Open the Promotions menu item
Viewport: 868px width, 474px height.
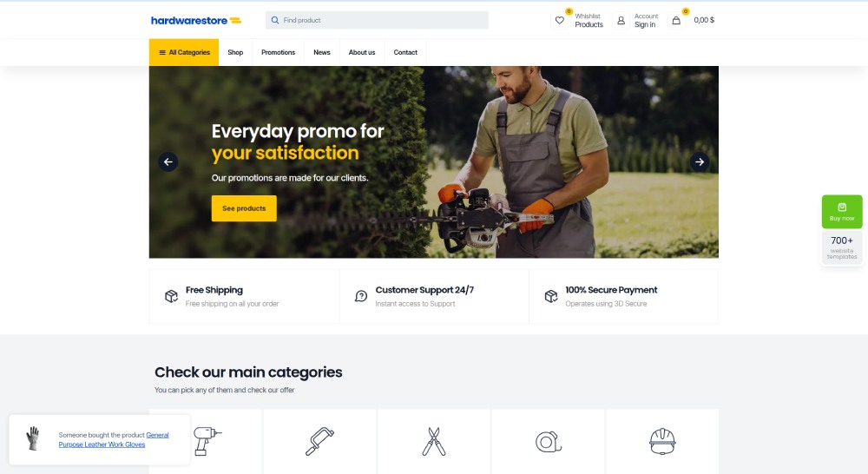pyautogui.click(x=278, y=52)
